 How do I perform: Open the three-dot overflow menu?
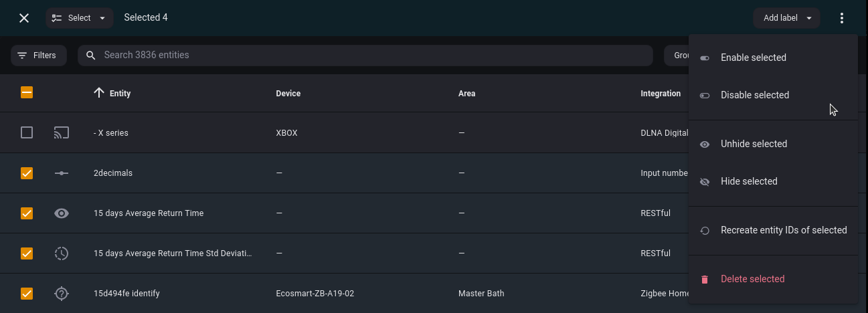coord(842,18)
